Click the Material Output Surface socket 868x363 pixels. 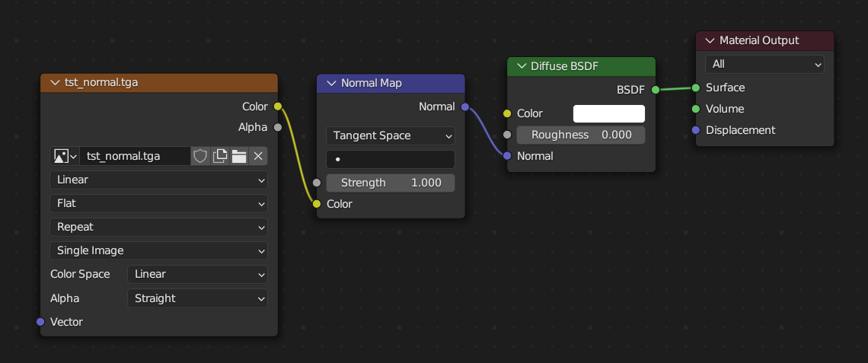click(x=697, y=88)
